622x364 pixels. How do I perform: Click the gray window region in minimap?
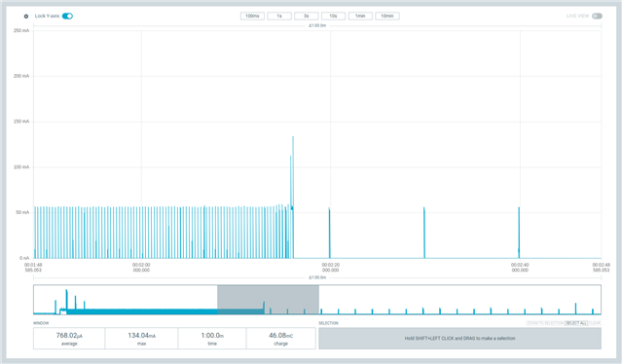[268, 300]
